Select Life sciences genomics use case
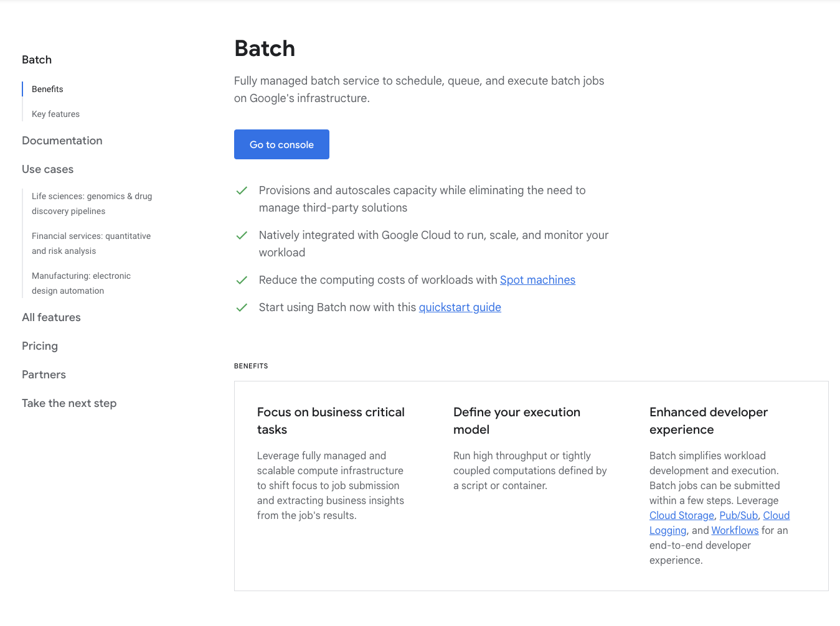Image resolution: width=840 pixels, height=626 pixels. (92, 203)
